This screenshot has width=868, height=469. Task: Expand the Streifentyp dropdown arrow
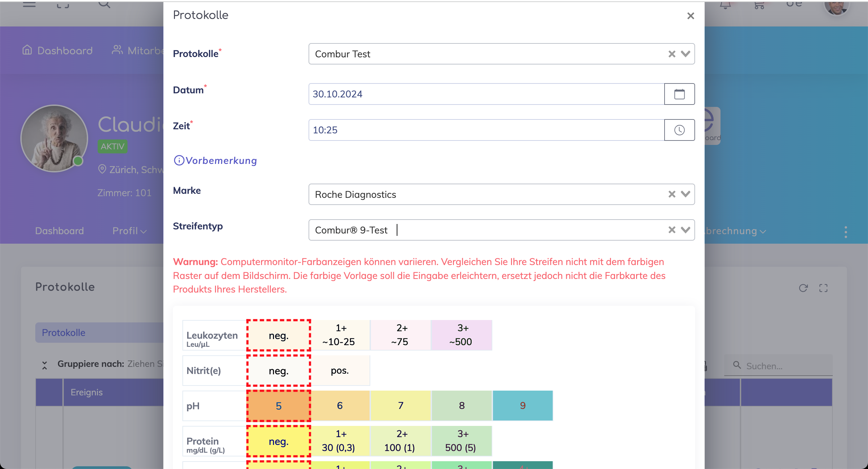(x=686, y=230)
